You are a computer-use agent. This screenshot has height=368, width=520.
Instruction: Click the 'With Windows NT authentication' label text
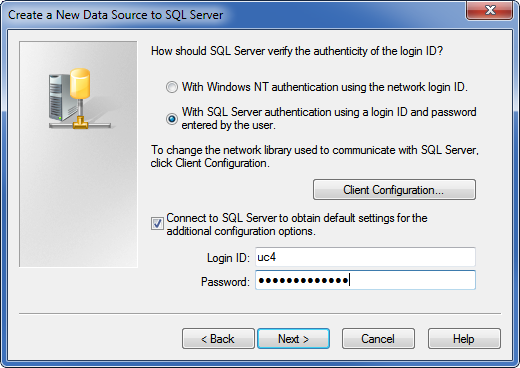[x=325, y=87]
